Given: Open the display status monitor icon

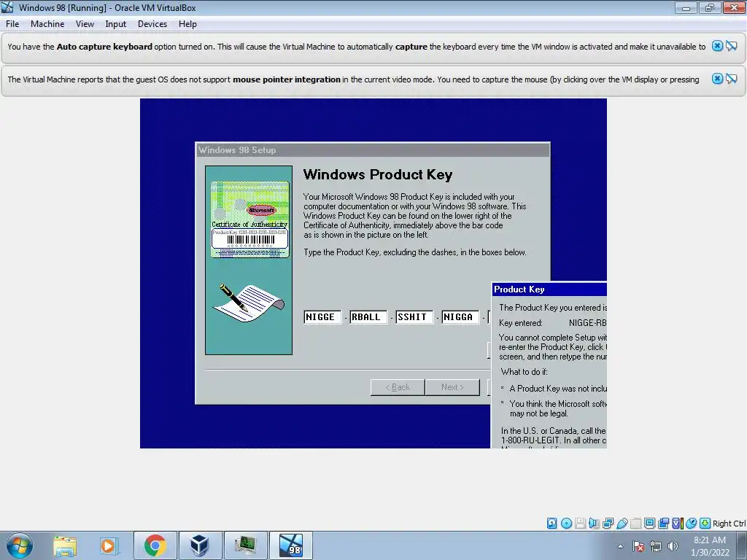Looking at the screenshot, I should (649, 524).
